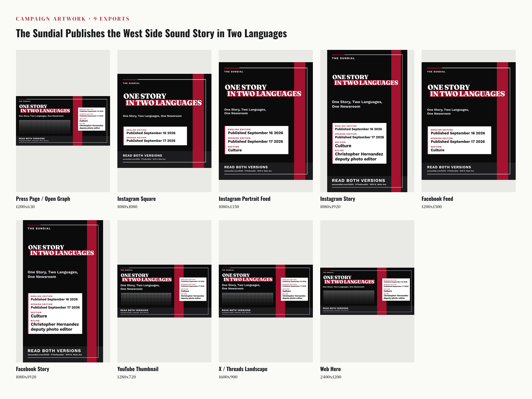Click the Instagram Story title label
The width and height of the screenshot is (532, 399).
[337, 199]
